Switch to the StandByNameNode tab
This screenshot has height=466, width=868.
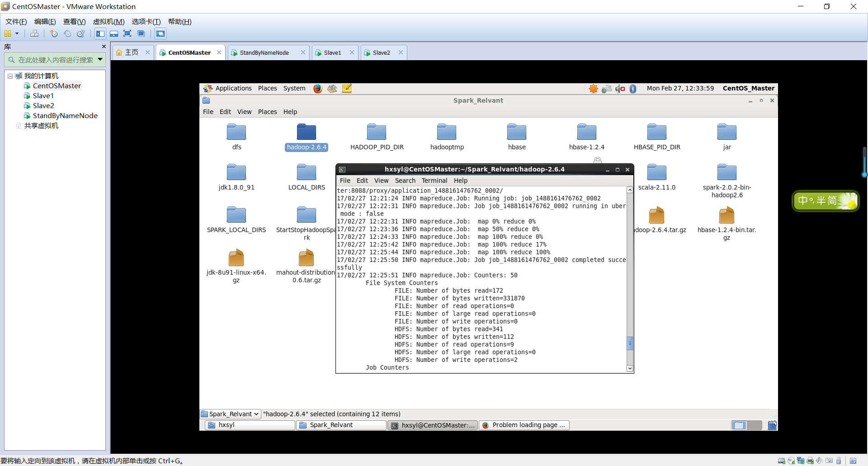pyautogui.click(x=264, y=53)
